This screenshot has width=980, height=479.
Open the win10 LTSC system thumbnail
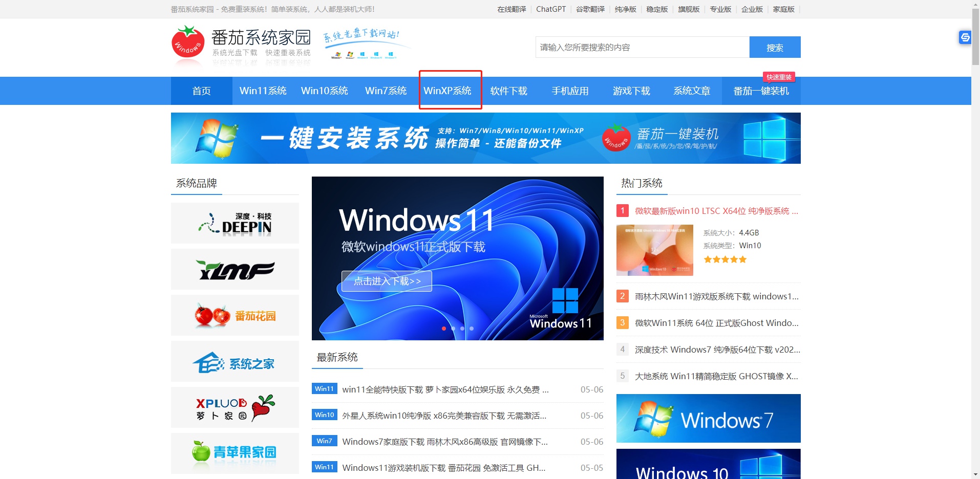tap(655, 250)
